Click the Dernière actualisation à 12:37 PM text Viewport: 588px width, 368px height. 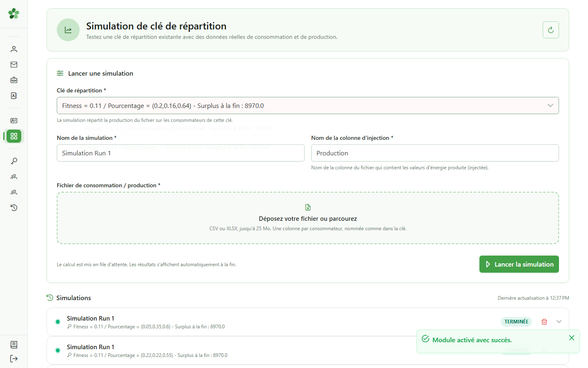533,298
